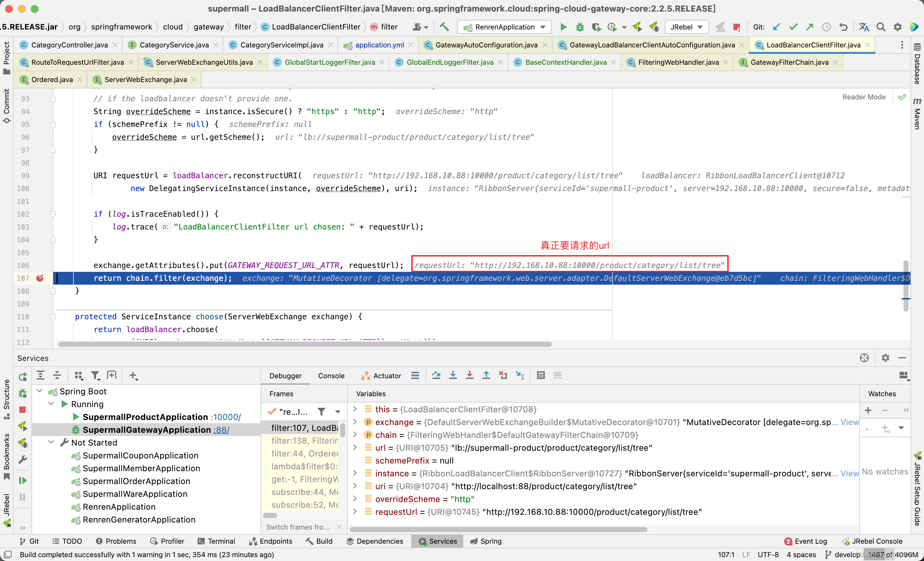This screenshot has width=924, height=561.
Task: Open Git history clock icon
Action: [x=826, y=27]
